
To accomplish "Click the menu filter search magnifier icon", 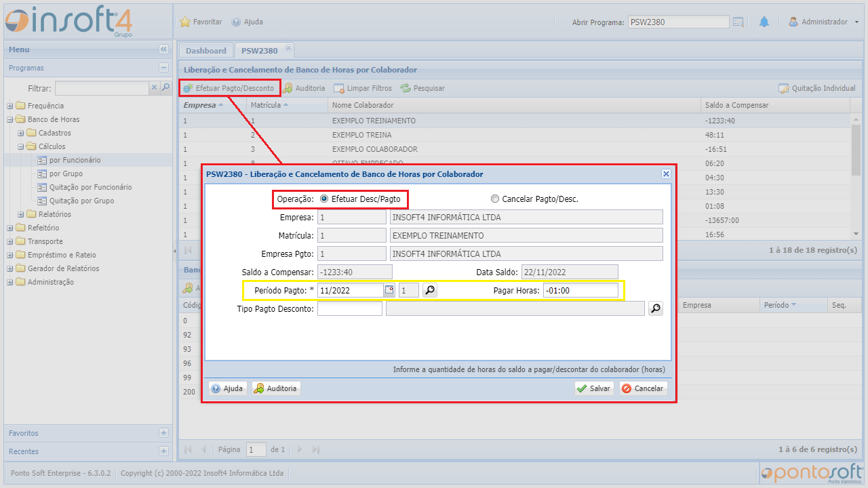I will coord(165,88).
